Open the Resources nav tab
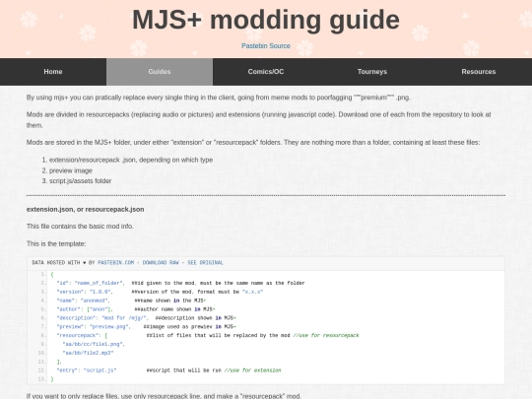This screenshot has height=399, width=532. 479,72
